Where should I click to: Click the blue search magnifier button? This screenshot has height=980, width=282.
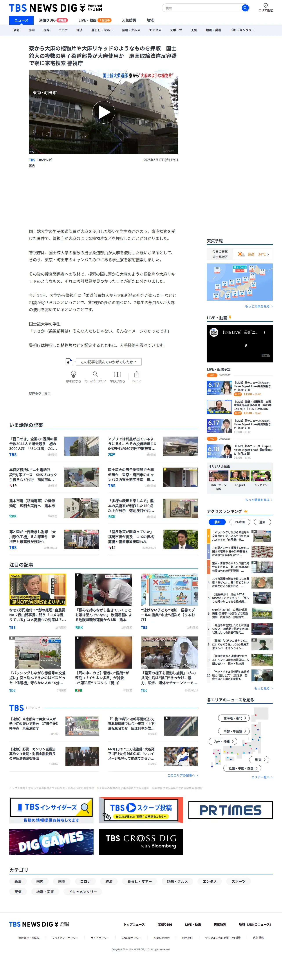coord(245,8)
